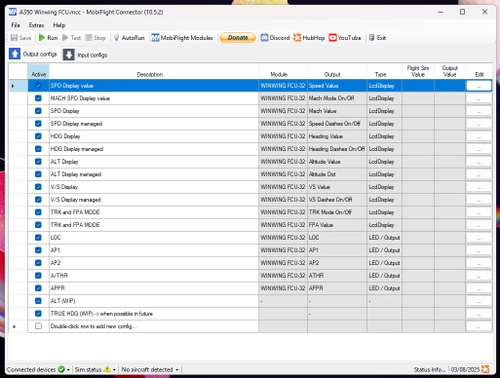Click the Test toolbar icon
Image resolution: width=500 pixels, height=378 pixels.
pos(65,38)
